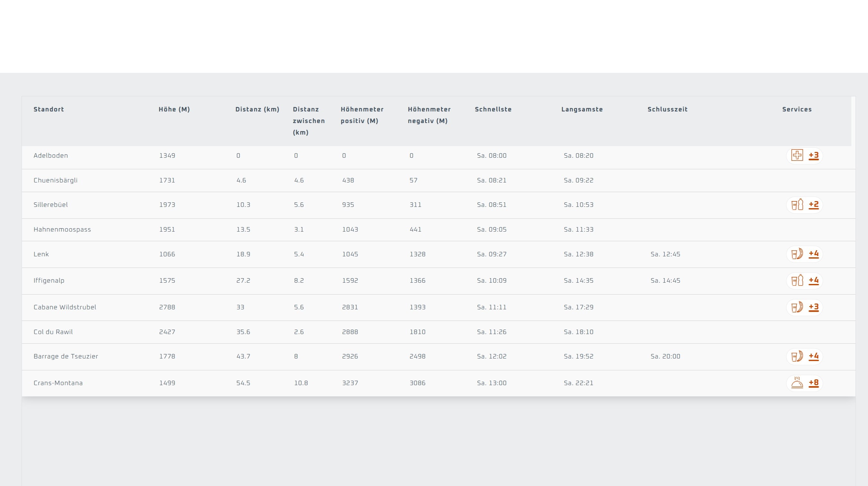Show +4 more services for Lenk

click(813, 254)
